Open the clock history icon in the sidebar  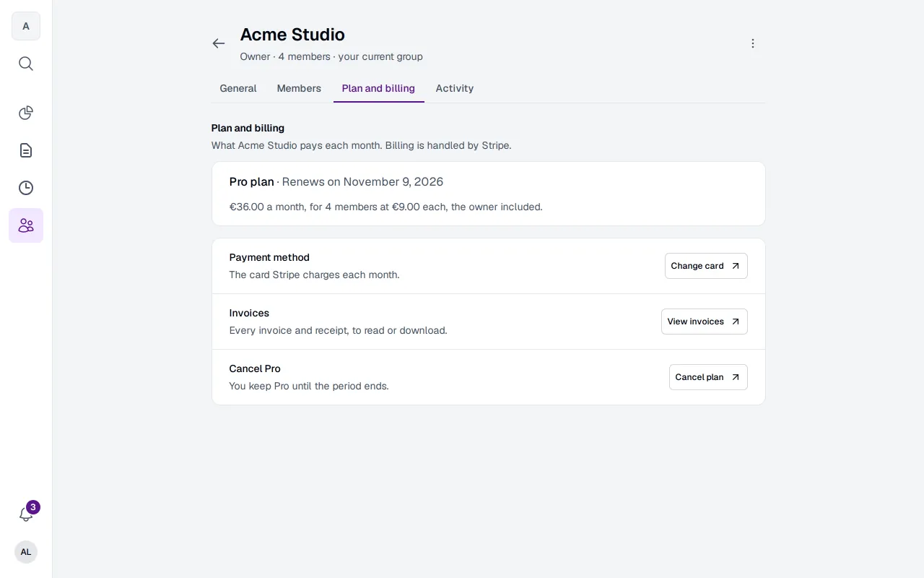pos(26,188)
